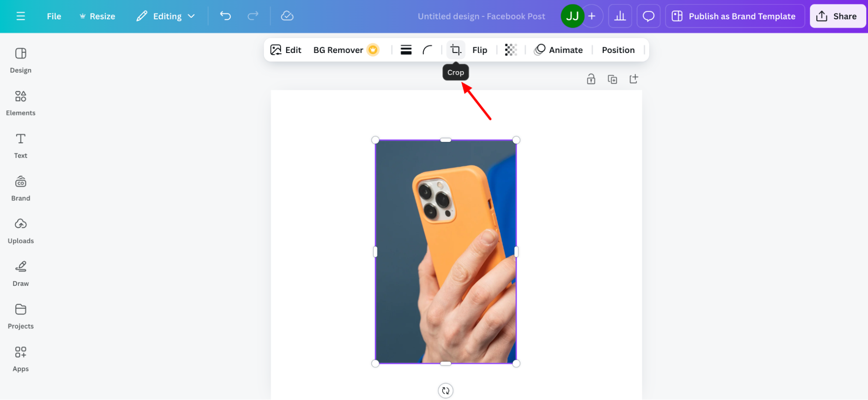Click top-right corner resize handle
Viewport: 868px width, 400px height.
pyautogui.click(x=516, y=140)
